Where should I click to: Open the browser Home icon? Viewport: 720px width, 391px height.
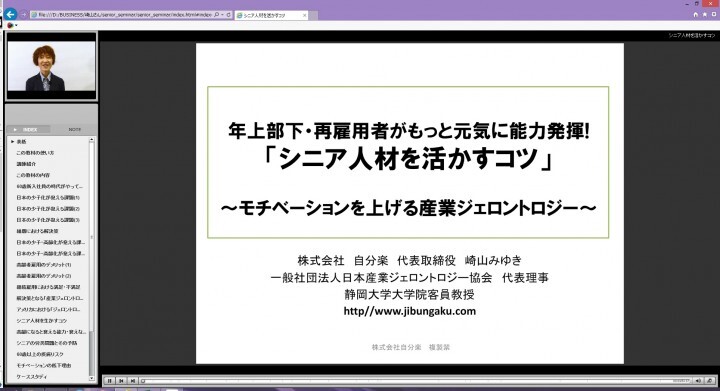click(696, 15)
